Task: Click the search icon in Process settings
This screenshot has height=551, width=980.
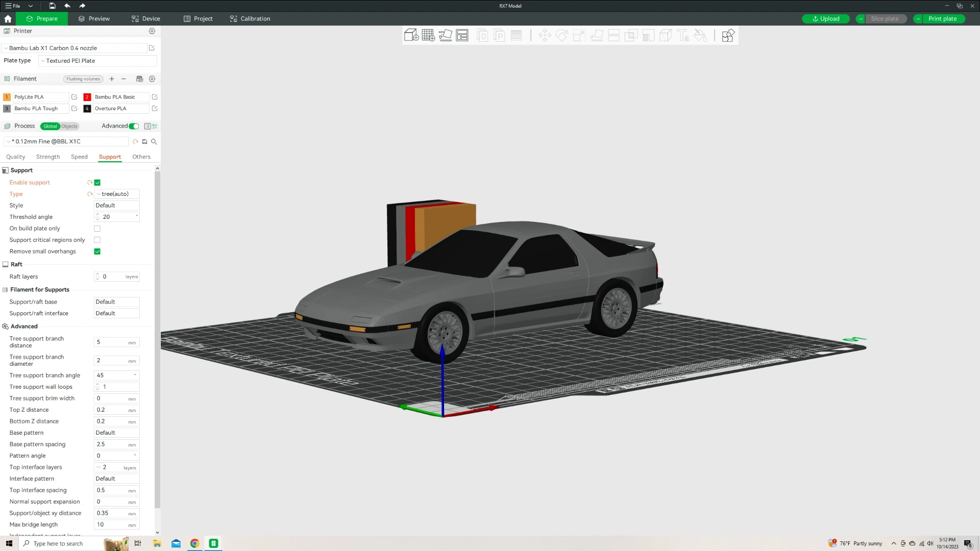Action: pyautogui.click(x=154, y=142)
